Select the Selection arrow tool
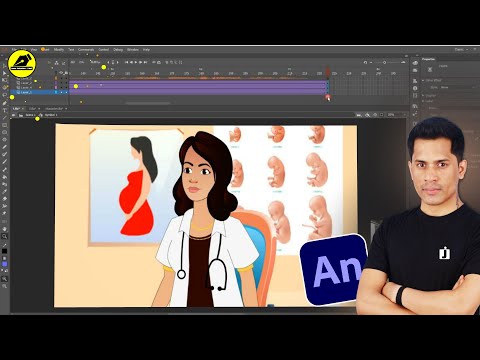This screenshot has height=360, width=480. pyautogui.click(x=4, y=66)
